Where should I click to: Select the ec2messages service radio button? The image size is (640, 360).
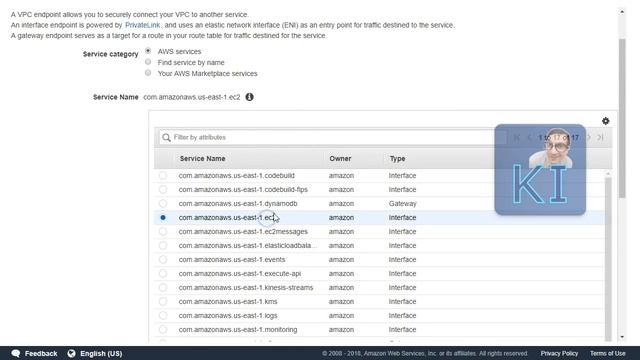pyautogui.click(x=163, y=231)
